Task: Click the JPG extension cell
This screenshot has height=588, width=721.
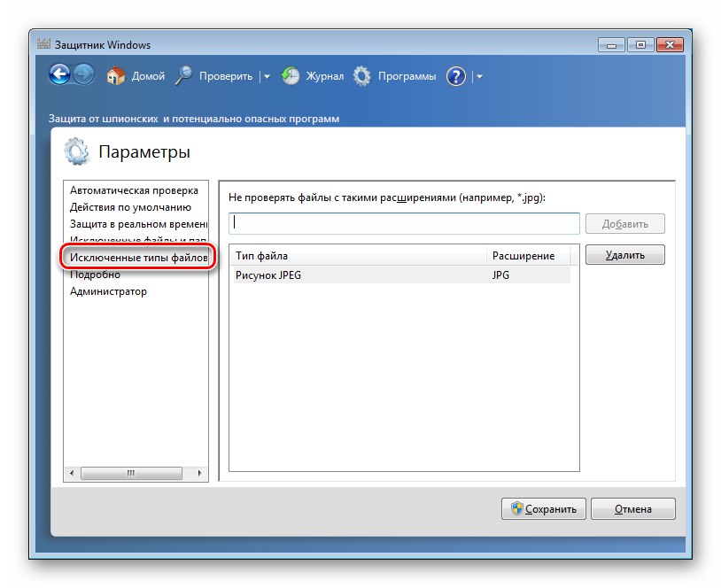Action: click(x=500, y=275)
